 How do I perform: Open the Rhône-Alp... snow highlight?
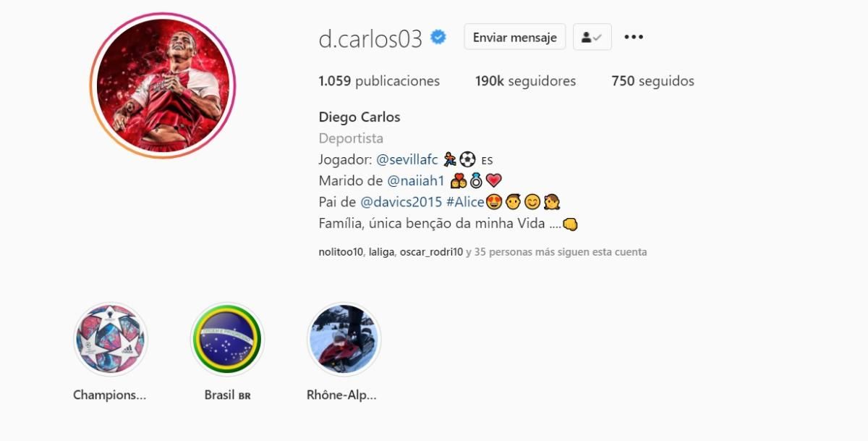click(x=344, y=339)
